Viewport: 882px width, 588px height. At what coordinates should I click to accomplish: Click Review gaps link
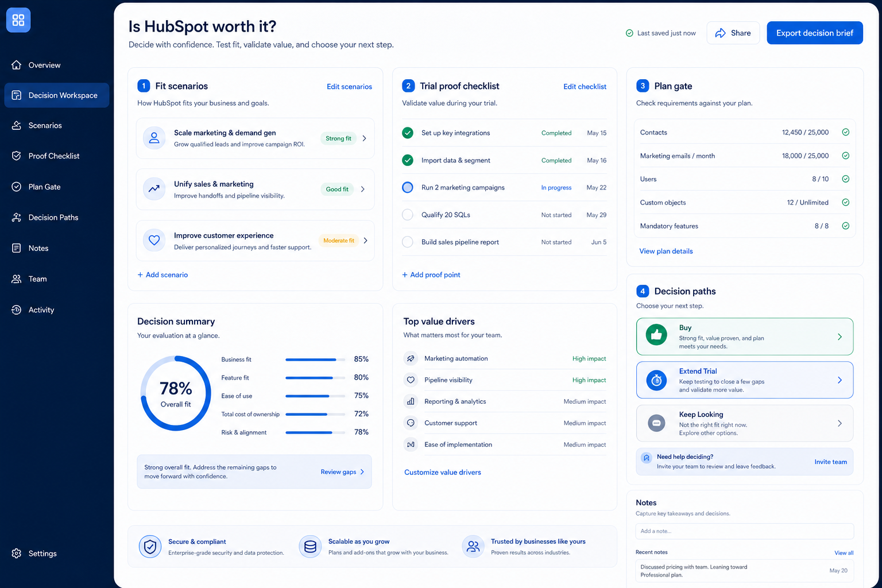(338, 472)
